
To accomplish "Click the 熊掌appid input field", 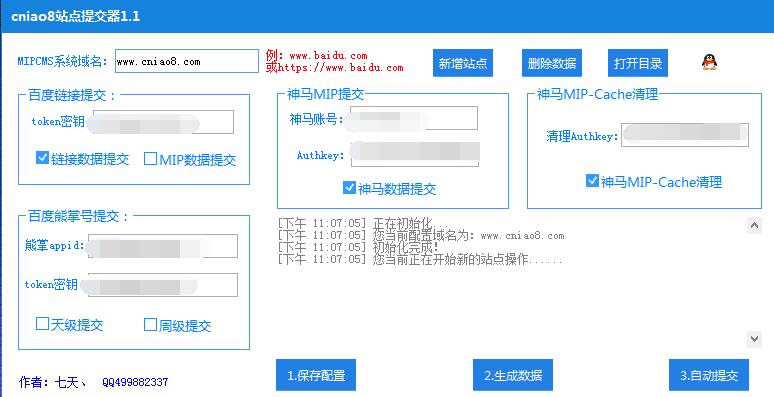I will tap(163, 246).
